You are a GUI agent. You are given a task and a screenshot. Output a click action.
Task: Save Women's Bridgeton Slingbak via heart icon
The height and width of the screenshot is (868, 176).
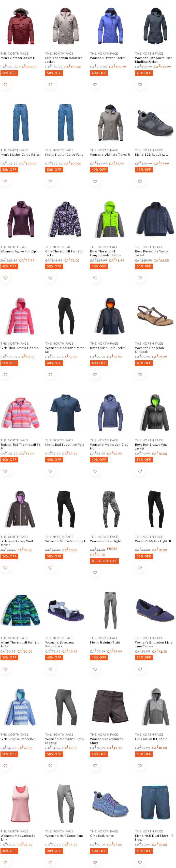coord(140,375)
